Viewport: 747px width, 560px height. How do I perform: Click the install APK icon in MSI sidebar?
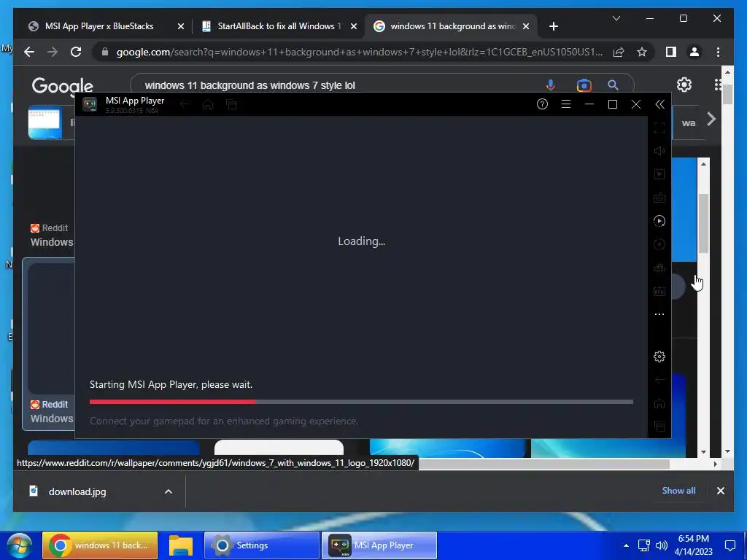click(659, 291)
